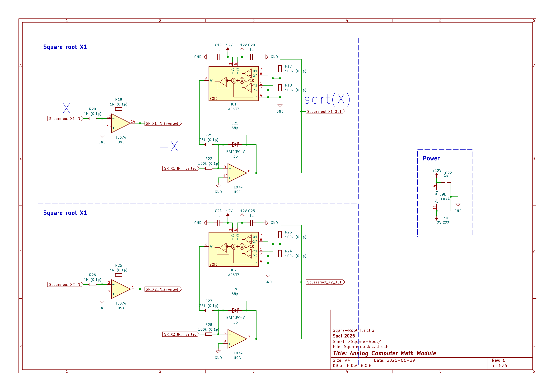
Task: Click 'Sheet: /Square-Root/' text
Action: tap(357, 342)
